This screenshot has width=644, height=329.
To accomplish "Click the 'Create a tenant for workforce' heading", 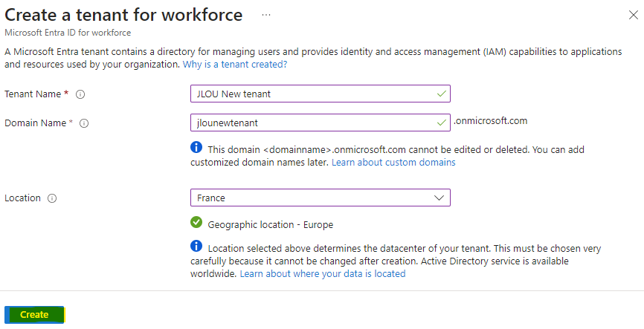I will 123,15.
